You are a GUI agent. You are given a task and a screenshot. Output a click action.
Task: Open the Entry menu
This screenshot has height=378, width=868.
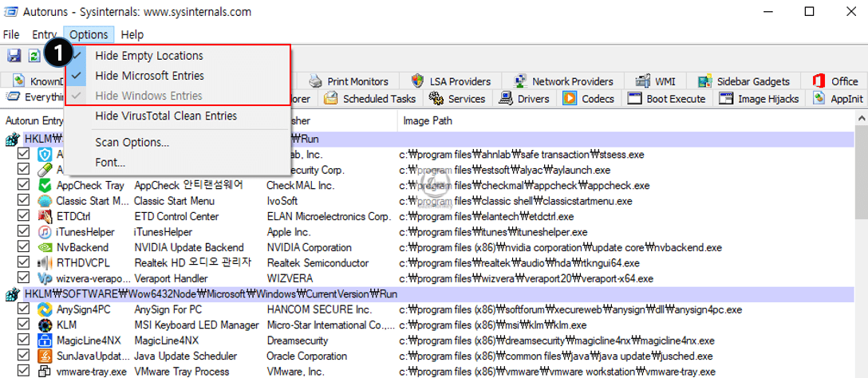(x=45, y=34)
